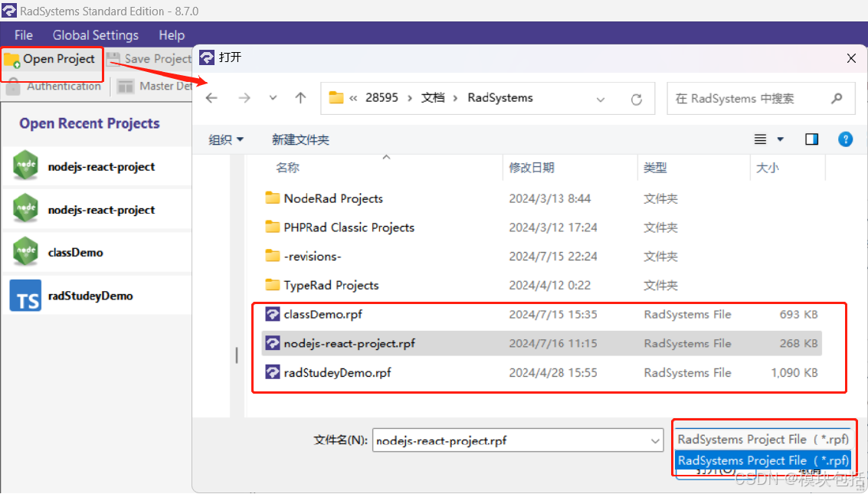
Task: Open the Global Settings menu
Action: tap(95, 34)
